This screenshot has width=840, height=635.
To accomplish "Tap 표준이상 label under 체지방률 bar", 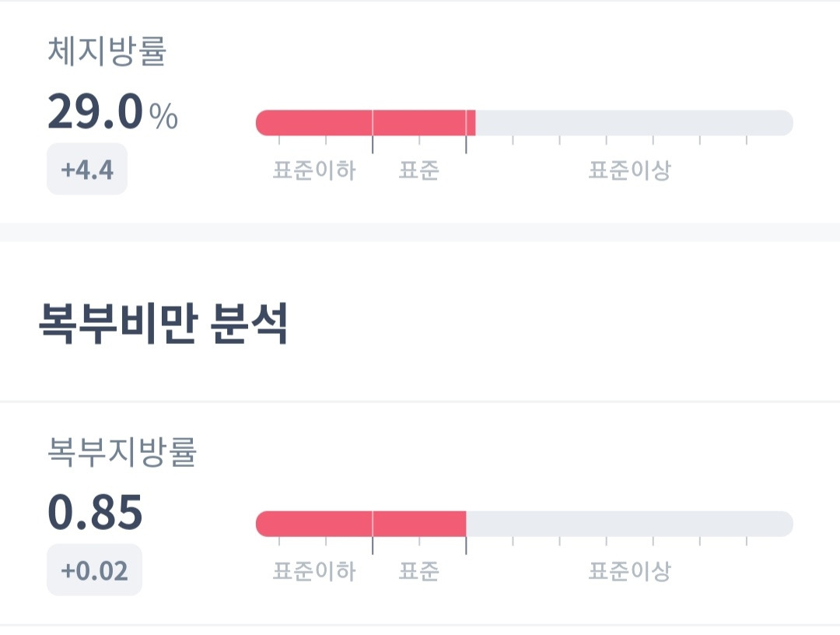I will point(629,170).
